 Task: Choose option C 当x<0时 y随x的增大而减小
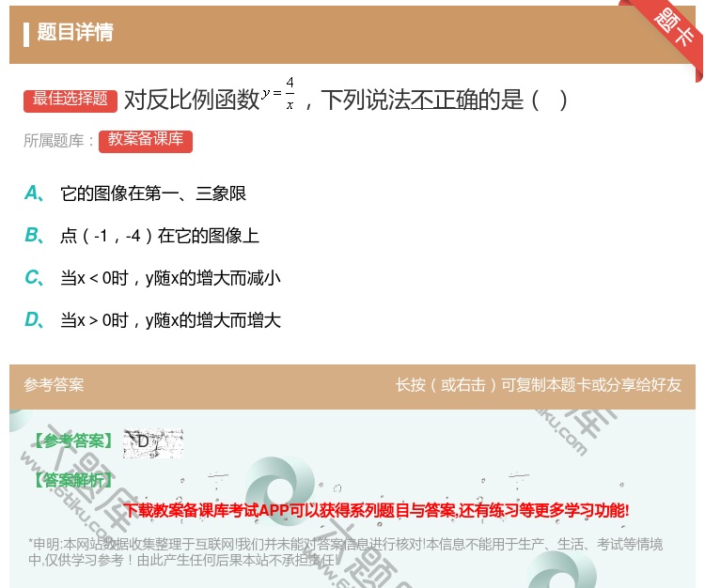click(170, 278)
